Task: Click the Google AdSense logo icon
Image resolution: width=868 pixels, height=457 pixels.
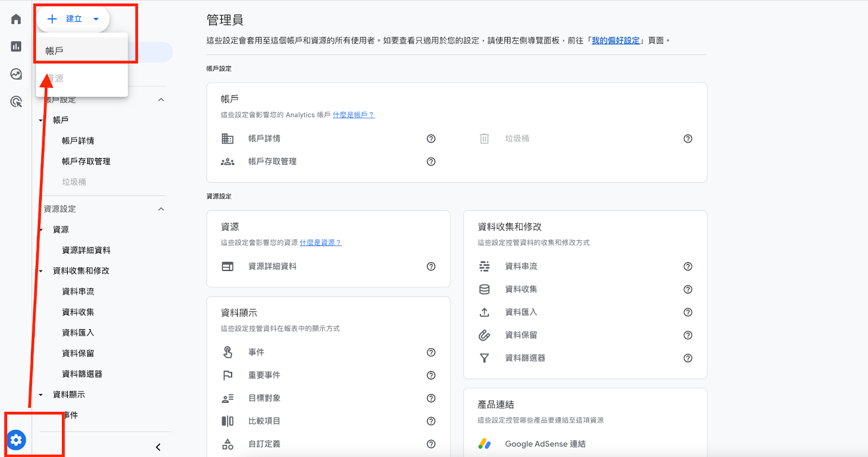Action: tap(484, 444)
